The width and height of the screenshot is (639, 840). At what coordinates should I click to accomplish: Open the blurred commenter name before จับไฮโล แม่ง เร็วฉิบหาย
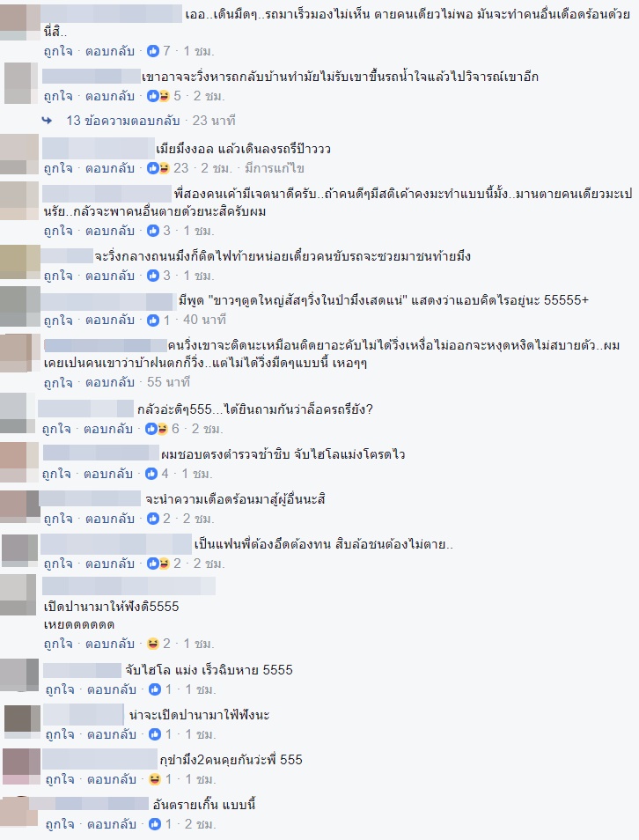(x=83, y=670)
